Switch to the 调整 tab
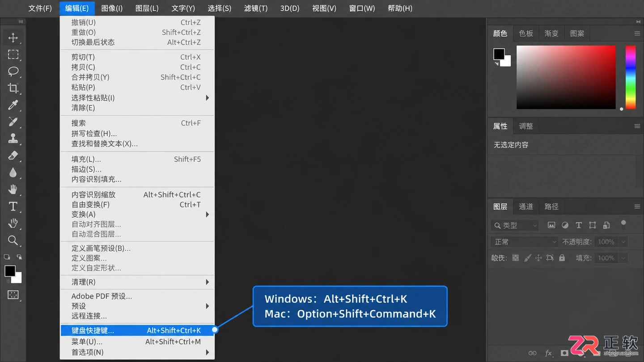This screenshot has width=644, height=362. 526,126
